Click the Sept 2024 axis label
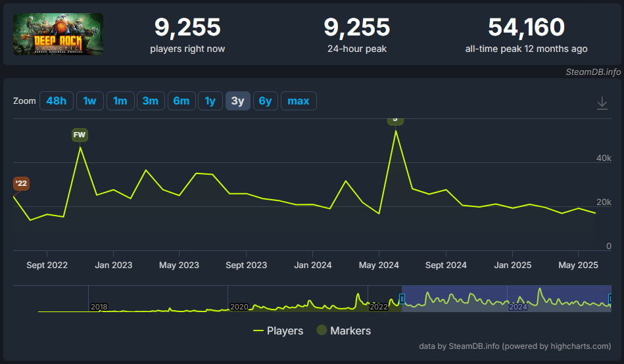Screen dimensions: 624x364 [446, 265]
